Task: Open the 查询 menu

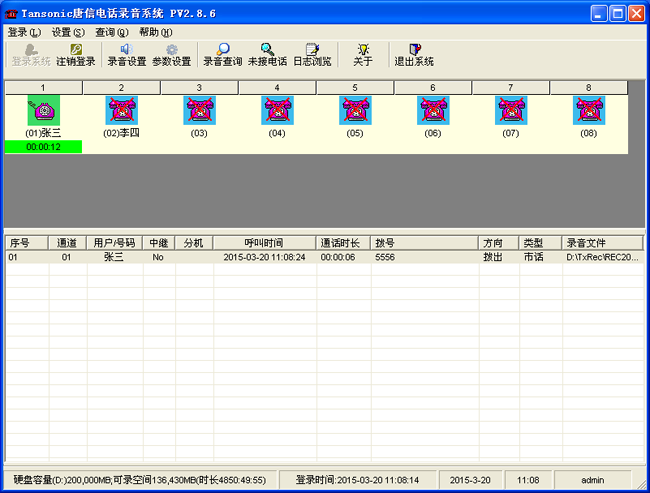Action: pyautogui.click(x=112, y=32)
